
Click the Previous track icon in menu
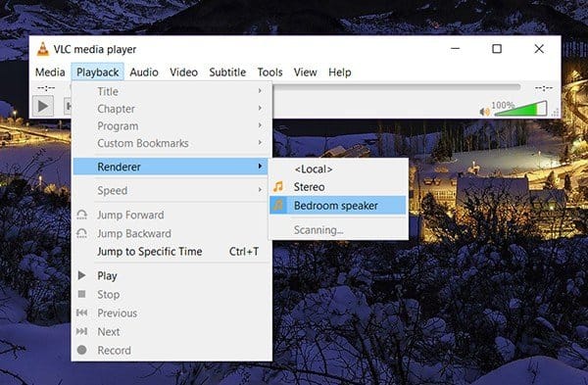[81, 313]
